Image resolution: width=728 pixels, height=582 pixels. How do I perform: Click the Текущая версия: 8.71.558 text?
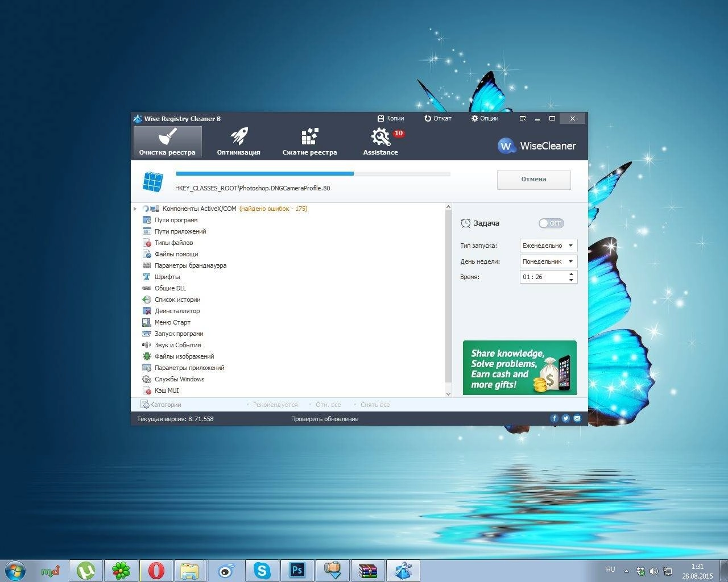click(175, 419)
